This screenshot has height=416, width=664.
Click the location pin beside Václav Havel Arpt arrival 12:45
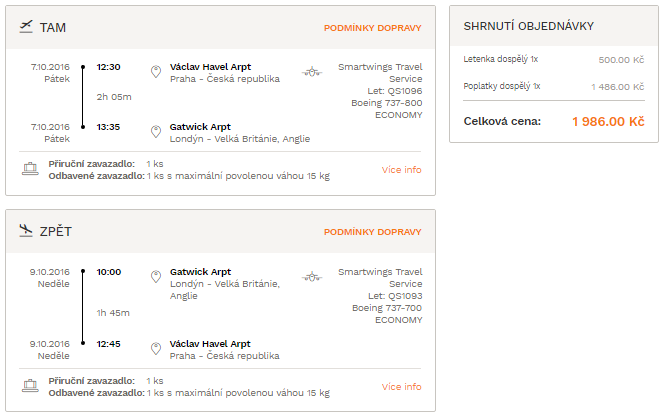pos(156,349)
